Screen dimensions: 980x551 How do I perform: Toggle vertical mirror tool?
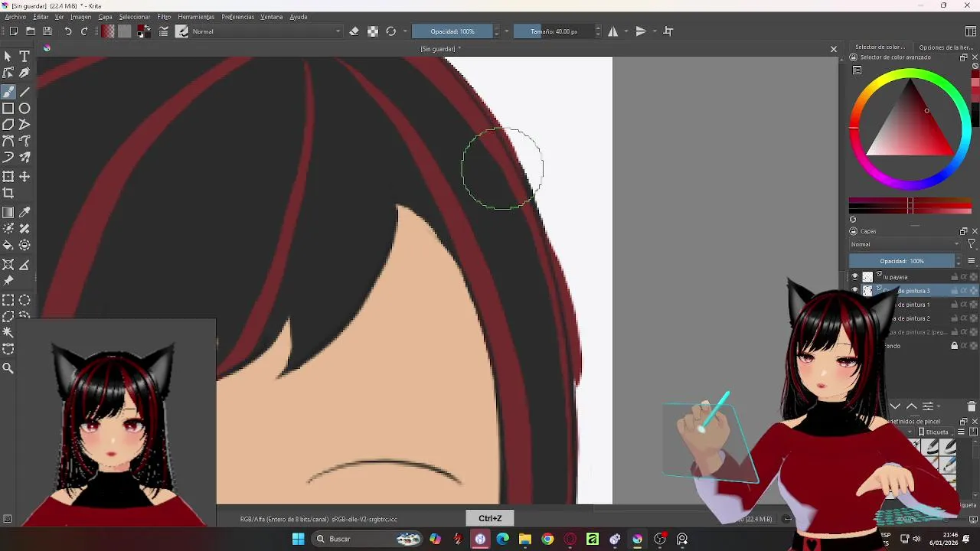pyautogui.click(x=641, y=31)
